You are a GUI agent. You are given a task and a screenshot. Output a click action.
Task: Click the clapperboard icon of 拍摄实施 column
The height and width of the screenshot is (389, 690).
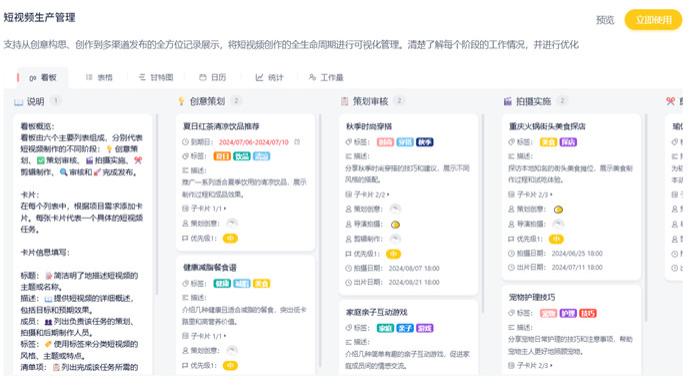508,101
